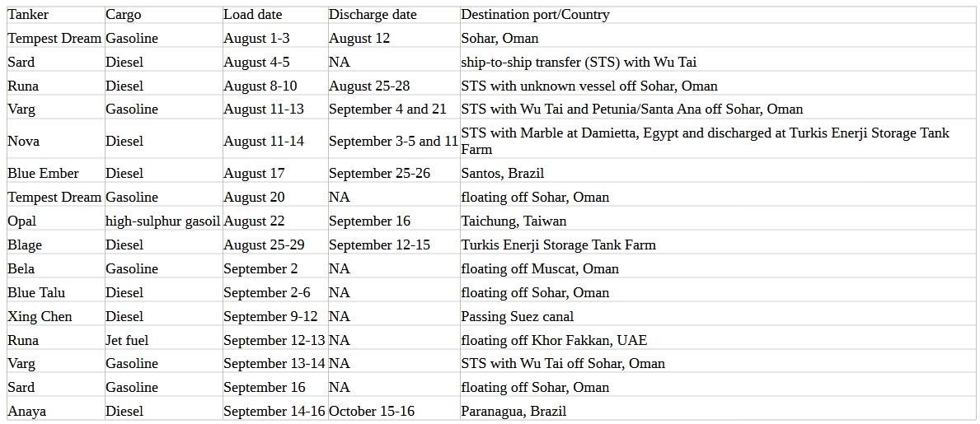Click the floating off Muscat, Oman cell
This screenshot has height=424, width=980.
(540, 269)
